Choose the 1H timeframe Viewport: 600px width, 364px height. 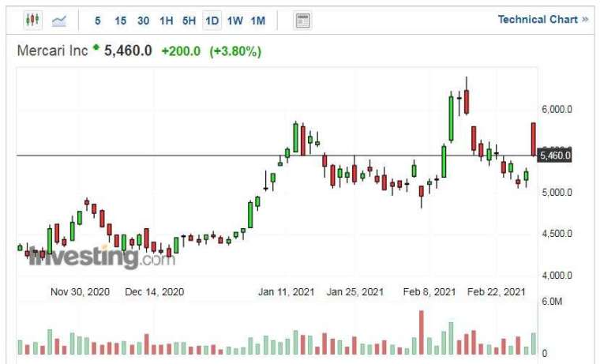166,21
